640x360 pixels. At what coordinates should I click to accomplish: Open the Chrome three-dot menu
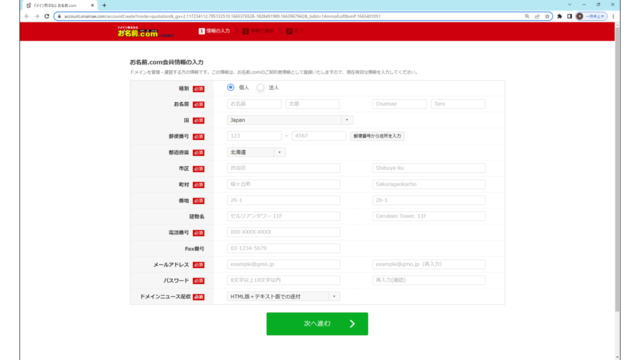tap(613, 16)
